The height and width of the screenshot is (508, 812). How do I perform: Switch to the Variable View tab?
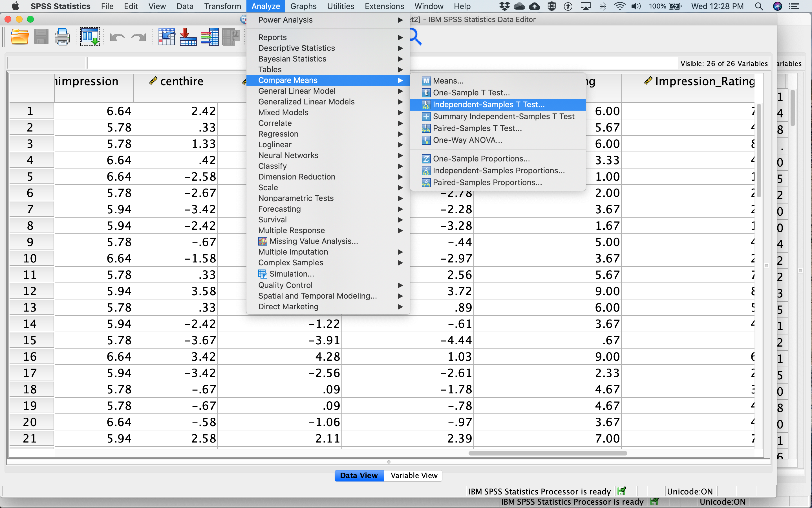click(414, 476)
